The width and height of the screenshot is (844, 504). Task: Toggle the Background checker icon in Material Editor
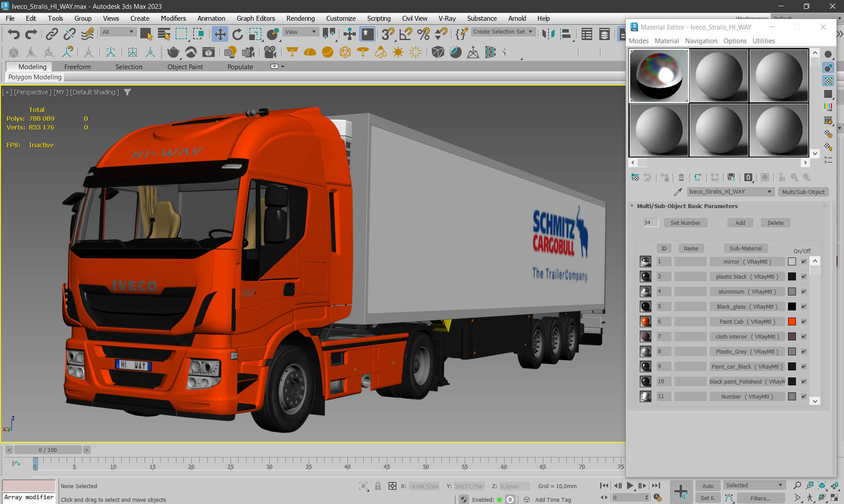coord(828,81)
